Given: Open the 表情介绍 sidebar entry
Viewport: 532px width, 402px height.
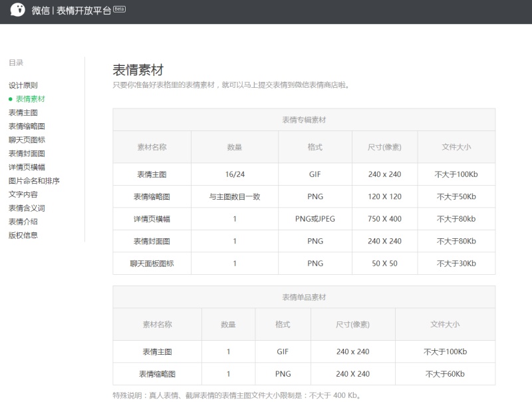Looking at the screenshot, I should (x=24, y=222).
